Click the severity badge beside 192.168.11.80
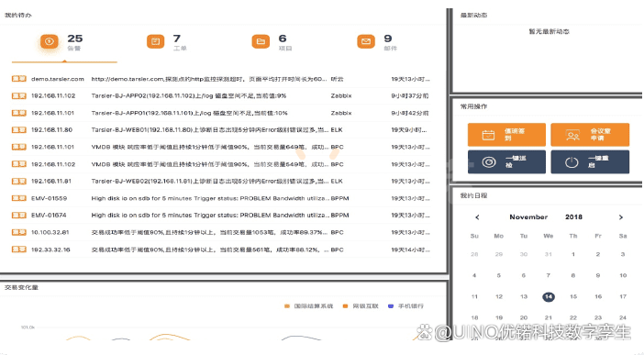The height and width of the screenshot is (355, 644). click(19, 130)
